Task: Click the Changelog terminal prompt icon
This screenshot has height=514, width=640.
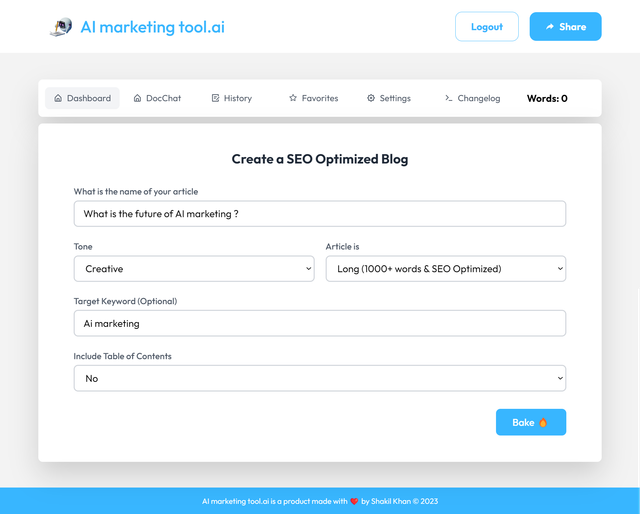Action: (448, 98)
